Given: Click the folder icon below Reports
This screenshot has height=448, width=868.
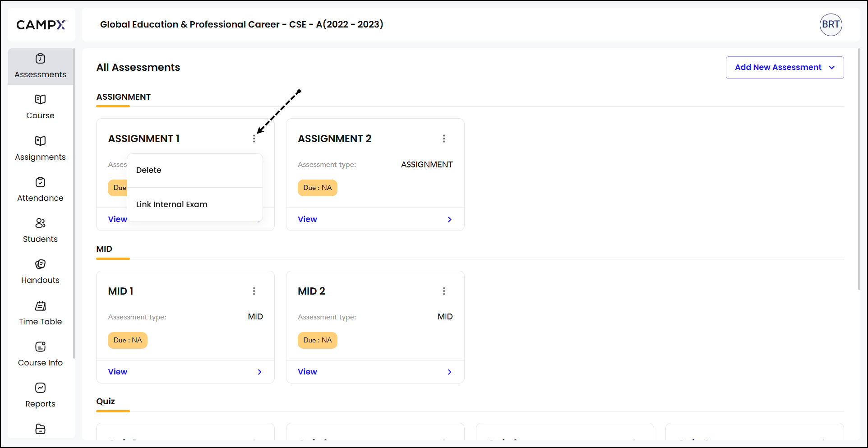Looking at the screenshot, I should coord(40,429).
